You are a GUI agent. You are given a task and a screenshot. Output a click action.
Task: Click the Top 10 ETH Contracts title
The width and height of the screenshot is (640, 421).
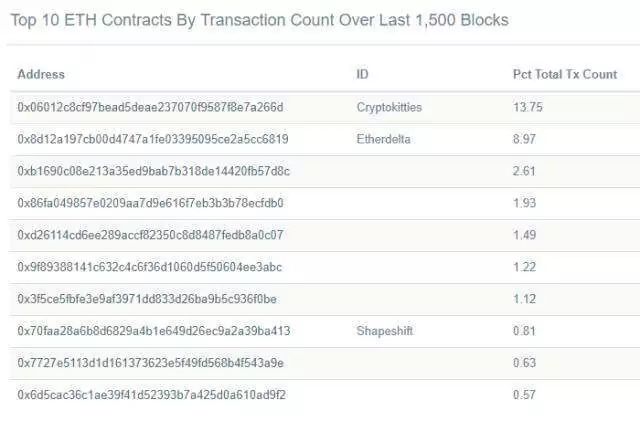click(x=259, y=20)
